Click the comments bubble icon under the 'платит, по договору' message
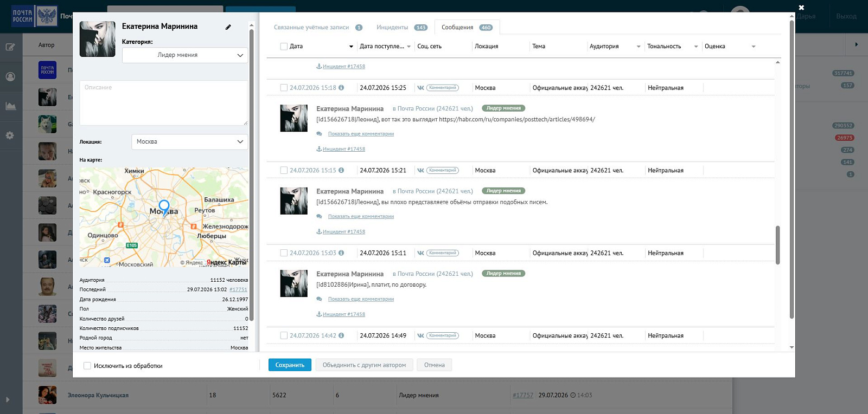The image size is (868, 414). coord(320,299)
